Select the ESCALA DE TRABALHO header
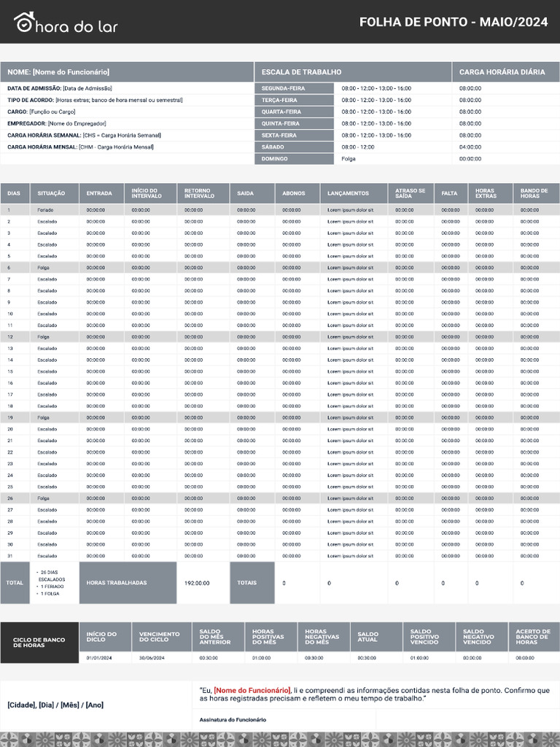Image resolution: width=560 pixels, height=747 pixels. [353, 72]
